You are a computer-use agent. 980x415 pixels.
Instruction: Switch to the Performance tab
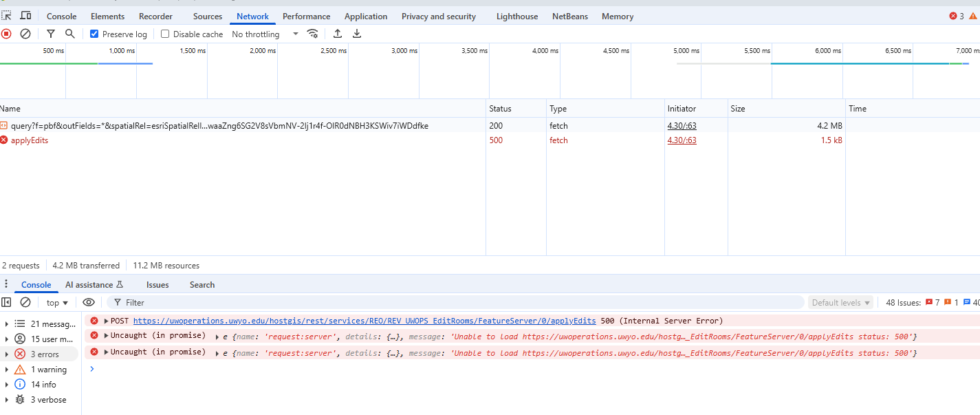306,16
